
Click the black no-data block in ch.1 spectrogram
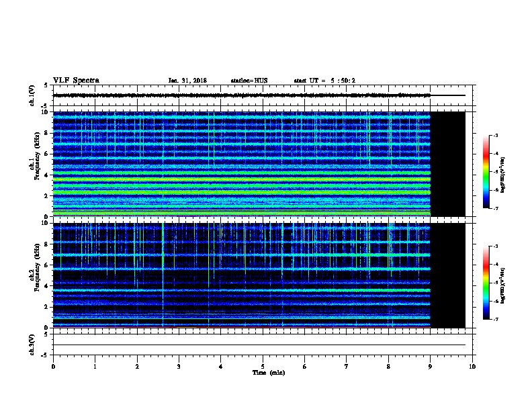coord(448,164)
